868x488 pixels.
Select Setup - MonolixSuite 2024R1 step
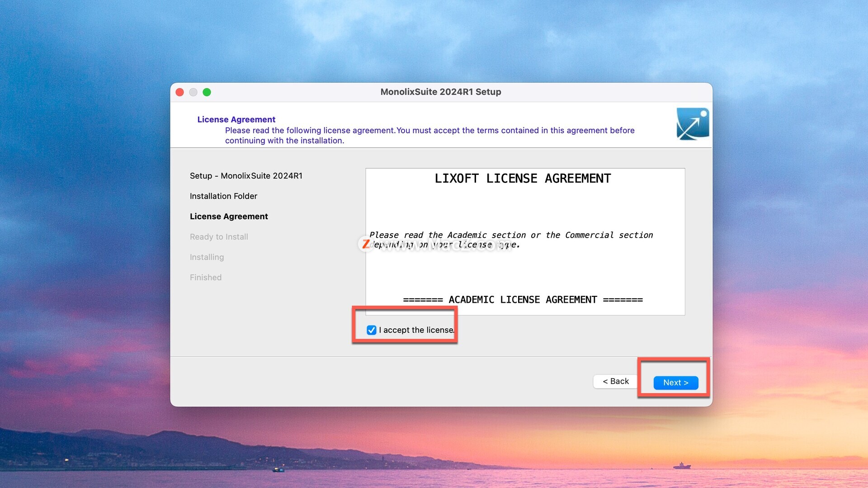click(x=246, y=176)
